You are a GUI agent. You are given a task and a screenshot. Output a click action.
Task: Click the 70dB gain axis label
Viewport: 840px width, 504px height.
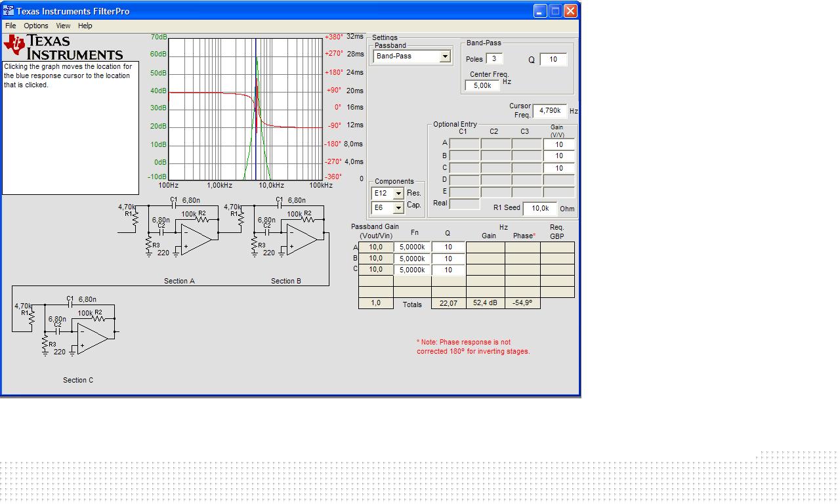pyautogui.click(x=158, y=37)
